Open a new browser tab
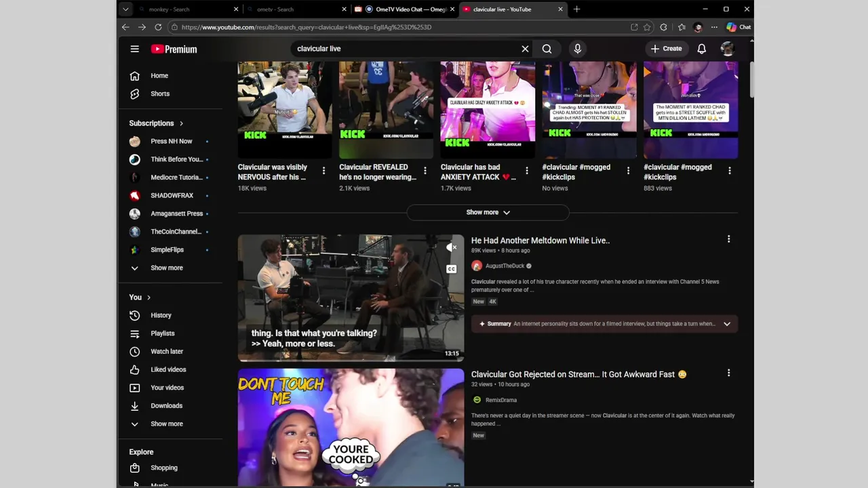Screen dimensions: 868x488 pos(576,9)
